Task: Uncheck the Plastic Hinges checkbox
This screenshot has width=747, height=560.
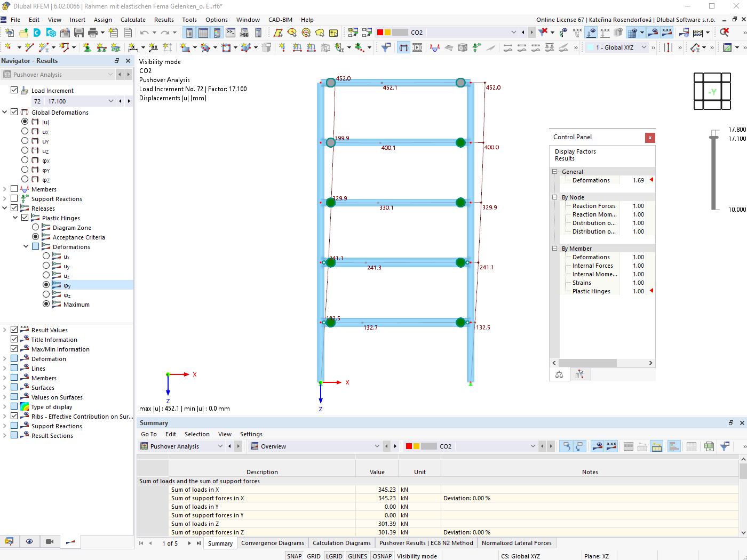Action: coord(25,218)
